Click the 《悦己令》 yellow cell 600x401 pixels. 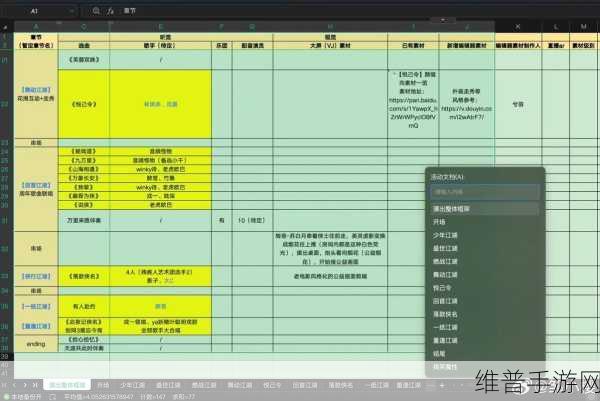[84, 104]
